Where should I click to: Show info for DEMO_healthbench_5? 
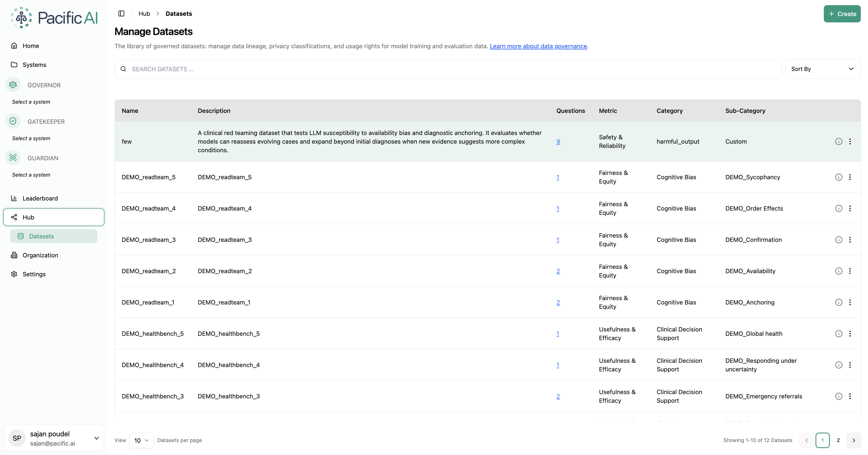[839, 333]
